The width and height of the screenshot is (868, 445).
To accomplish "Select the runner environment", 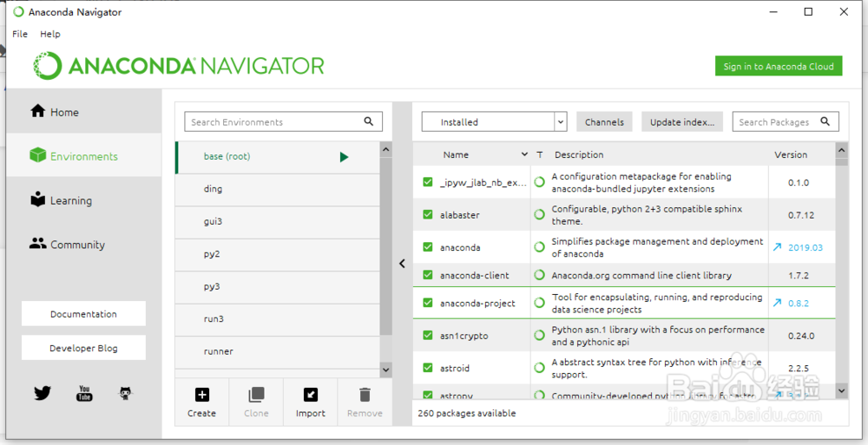I will point(278,352).
